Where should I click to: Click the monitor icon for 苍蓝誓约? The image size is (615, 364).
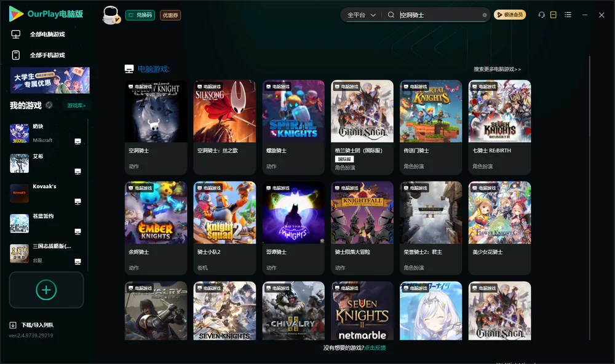pos(77,231)
